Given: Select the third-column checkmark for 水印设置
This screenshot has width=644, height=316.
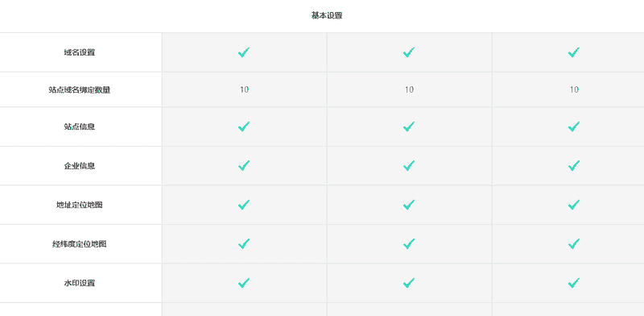Looking at the screenshot, I should (574, 283).
